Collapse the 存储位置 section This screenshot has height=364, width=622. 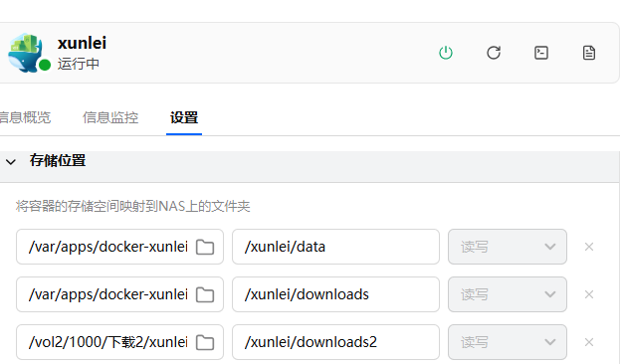coord(11,162)
